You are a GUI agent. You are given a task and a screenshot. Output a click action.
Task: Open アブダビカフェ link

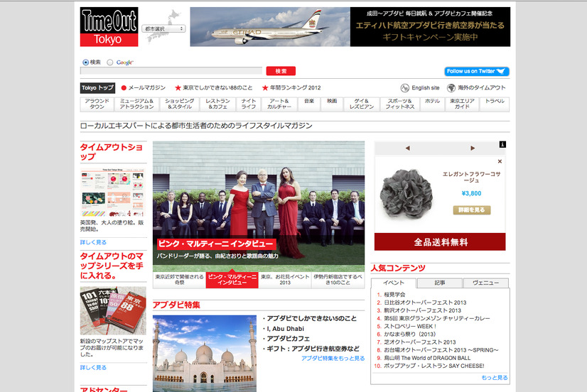pos(289,339)
